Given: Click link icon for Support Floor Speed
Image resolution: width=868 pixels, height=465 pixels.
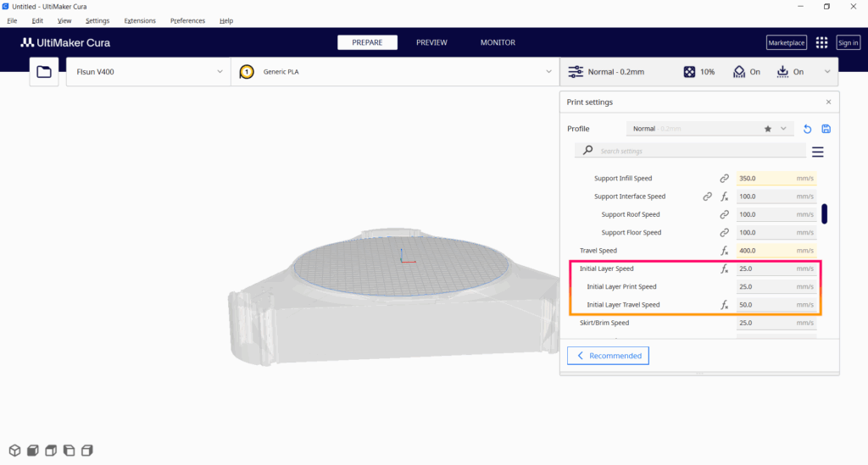Looking at the screenshot, I should pyautogui.click(x=724, y=233).
